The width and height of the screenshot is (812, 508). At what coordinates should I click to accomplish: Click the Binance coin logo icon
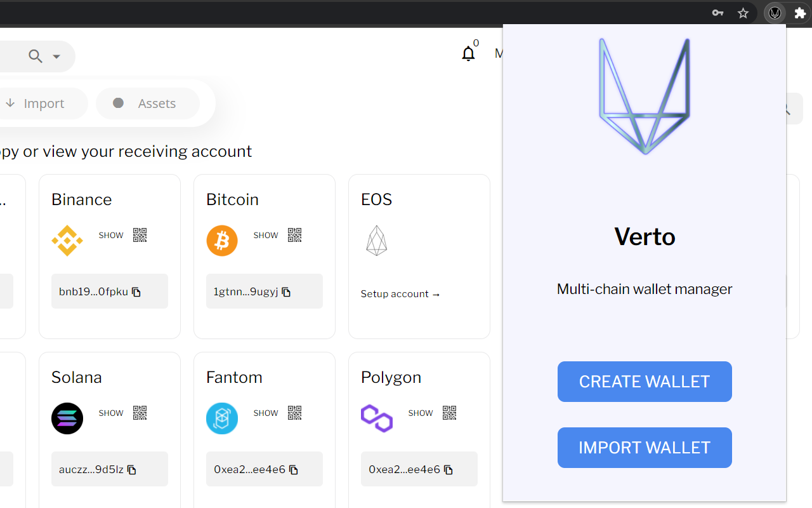pos(67,241)
